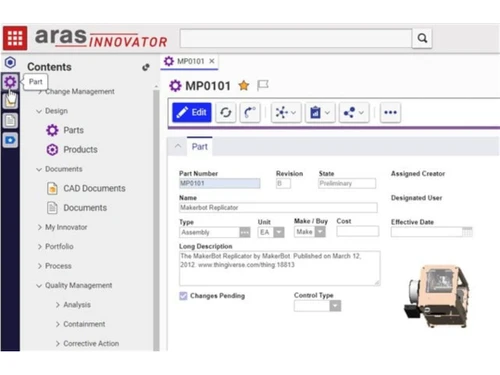
Task: Click the Documents page icon in tree
Action: click(52, 208)
